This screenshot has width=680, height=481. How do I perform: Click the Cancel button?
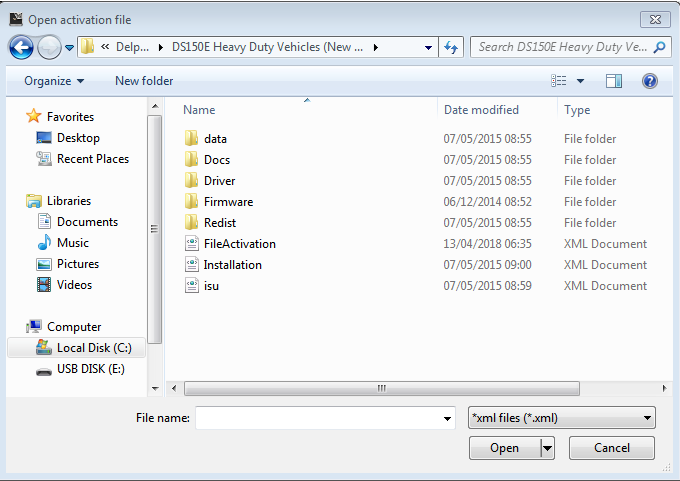coord(611,448)
